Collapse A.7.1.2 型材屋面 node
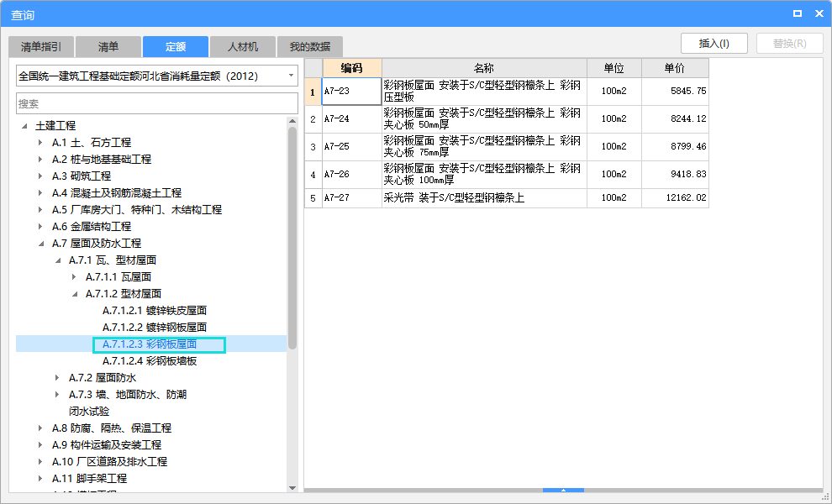This screenshot has width=832, height=504. 75,294
